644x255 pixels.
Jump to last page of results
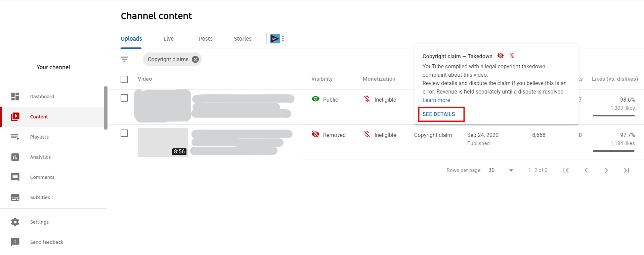pyautogui.click(x=627, y=170)
